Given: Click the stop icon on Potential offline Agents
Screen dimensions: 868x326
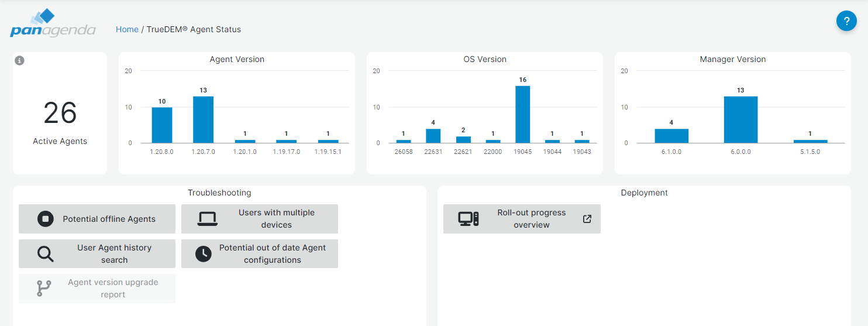Looking at the screenshot, I should [x=45, y=219].
